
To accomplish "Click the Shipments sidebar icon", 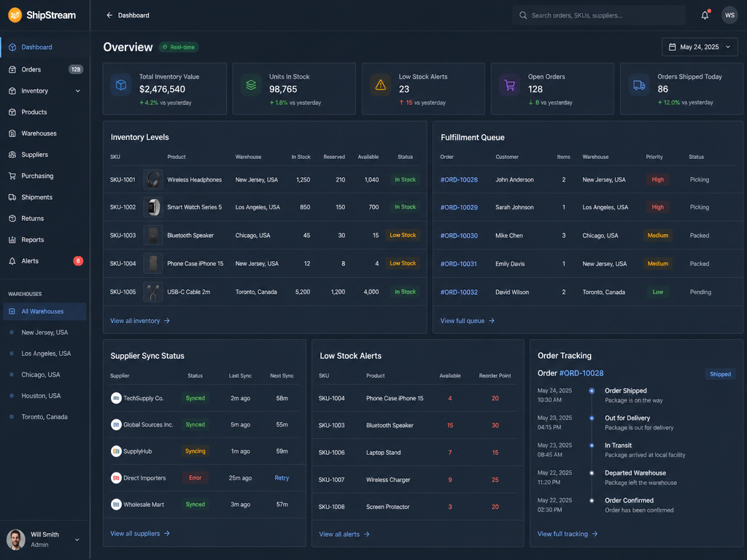I will (x=12, y=197).
